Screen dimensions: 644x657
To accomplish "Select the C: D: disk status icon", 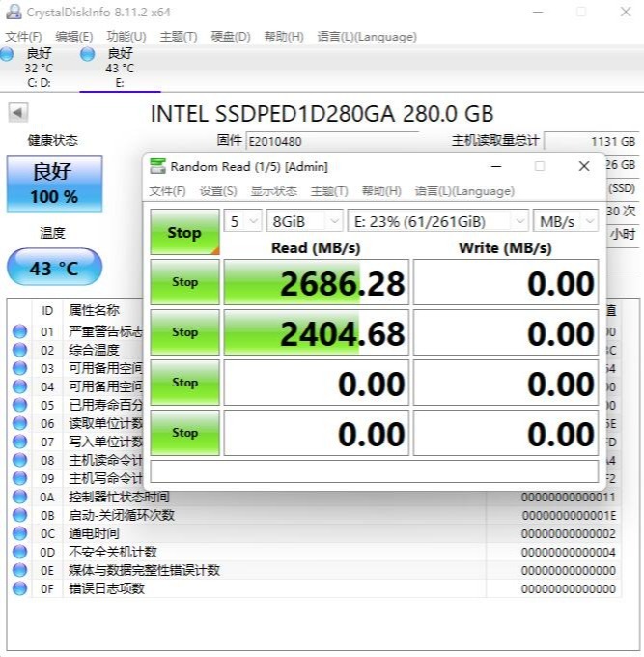I will [10, 54].
